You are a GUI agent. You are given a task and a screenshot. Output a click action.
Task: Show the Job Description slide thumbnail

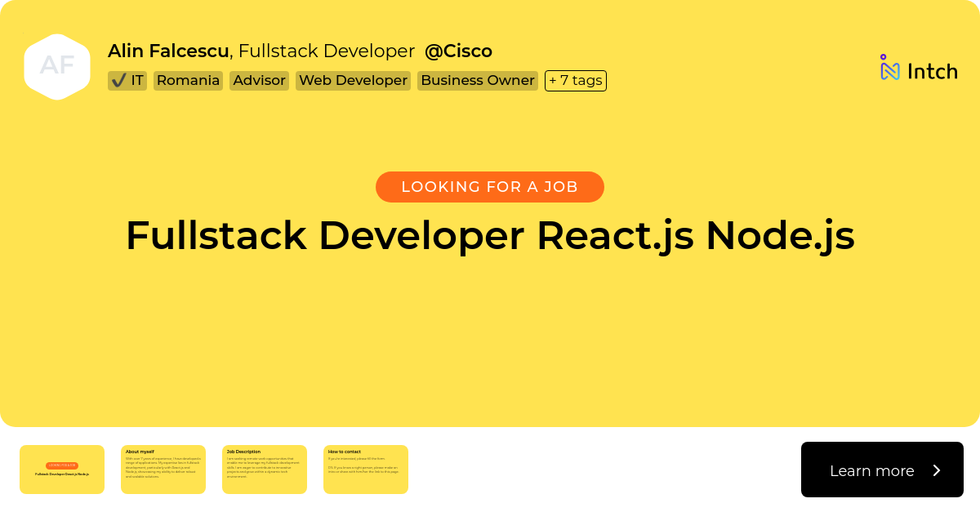click(x=265, y=470)
